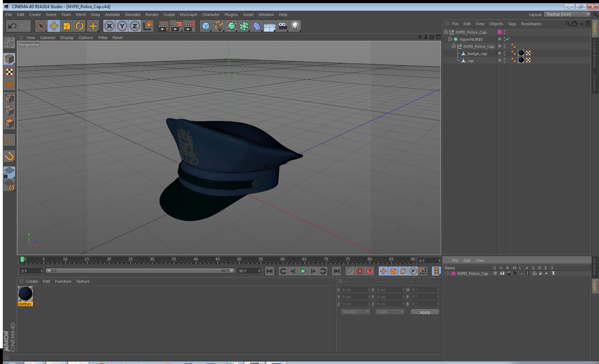The height and width of the screenshot is (364, 599).
Task: Toggle the X axis lock
Action: 109,26
